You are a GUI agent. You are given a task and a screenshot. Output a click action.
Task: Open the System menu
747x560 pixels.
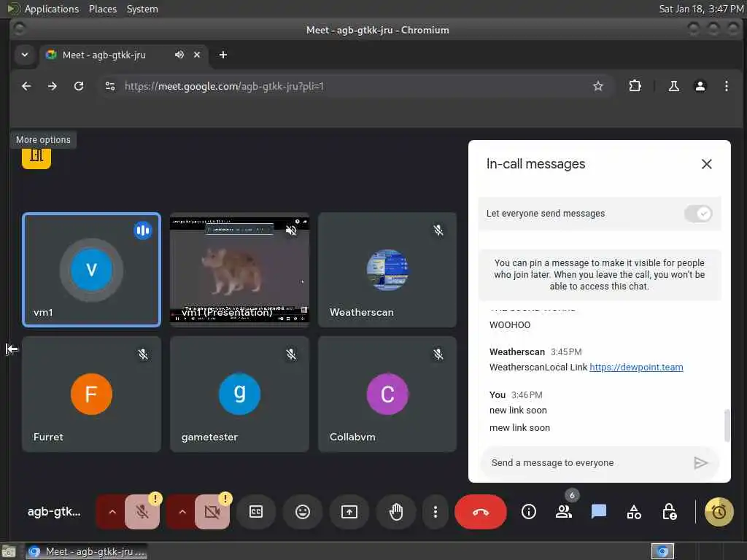pyautogui.click(x=142, y=9)
